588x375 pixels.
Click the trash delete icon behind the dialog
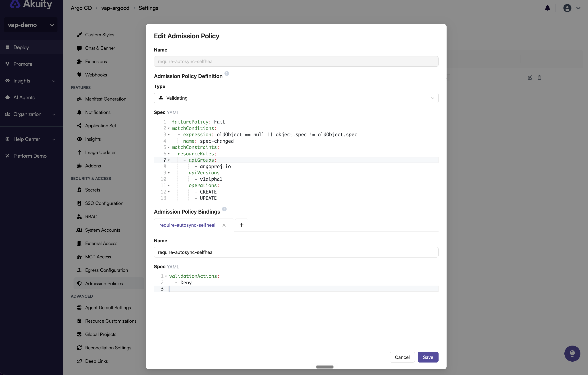pyautogui.click(x=539, y=78)
